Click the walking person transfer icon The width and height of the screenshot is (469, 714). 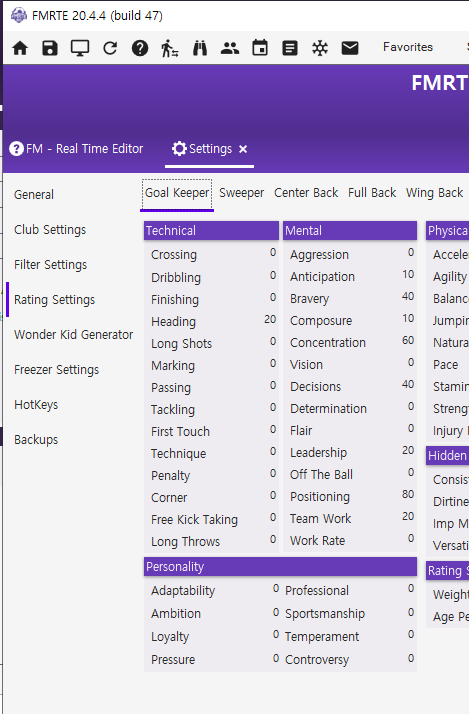tap(170, 48)
